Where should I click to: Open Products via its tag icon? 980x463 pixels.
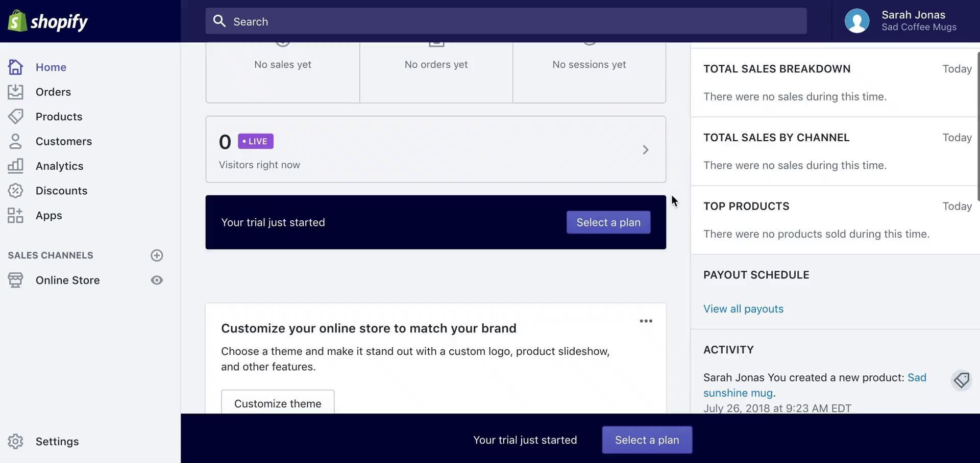tap(15, 117)
